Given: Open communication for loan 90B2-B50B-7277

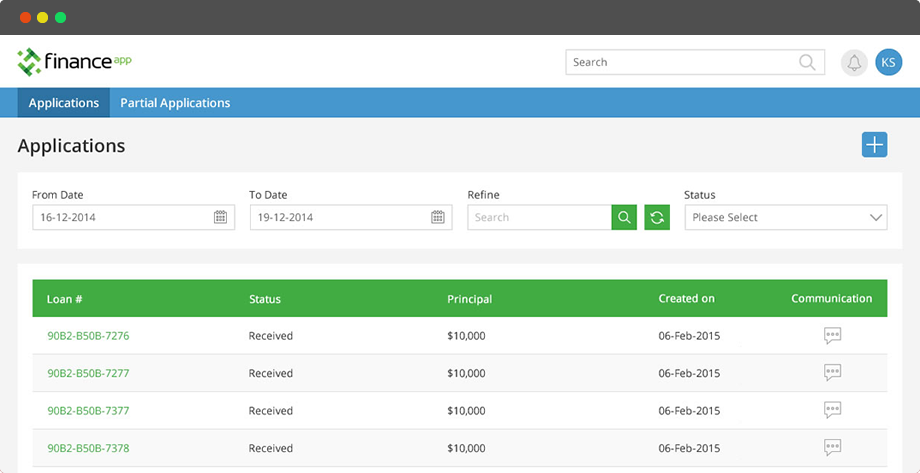Looking at the screenshot, I should tap(832, 373).
